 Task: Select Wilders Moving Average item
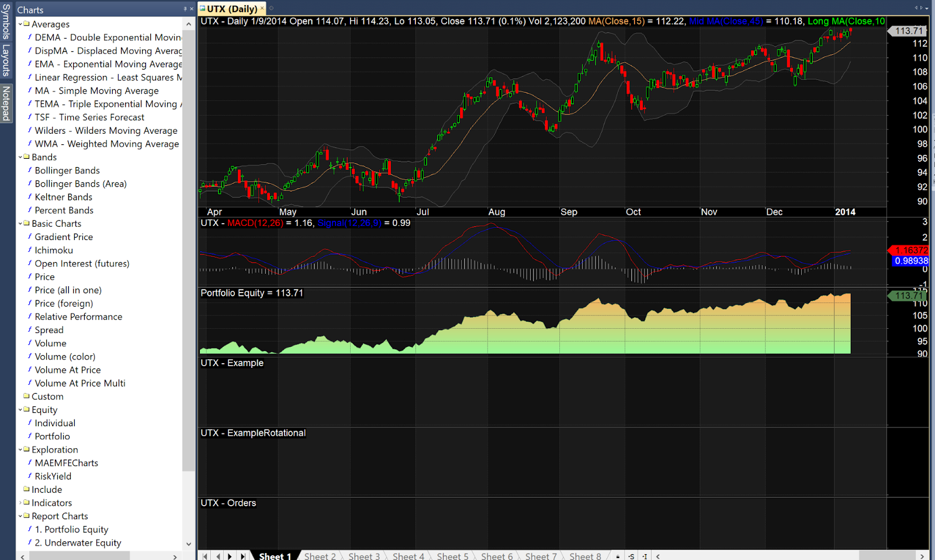[106, 131]
